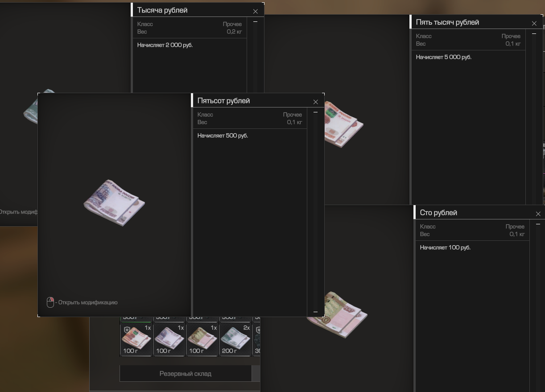
Task: Click the Сто рублей window title
Action: [x=438, y=213]
